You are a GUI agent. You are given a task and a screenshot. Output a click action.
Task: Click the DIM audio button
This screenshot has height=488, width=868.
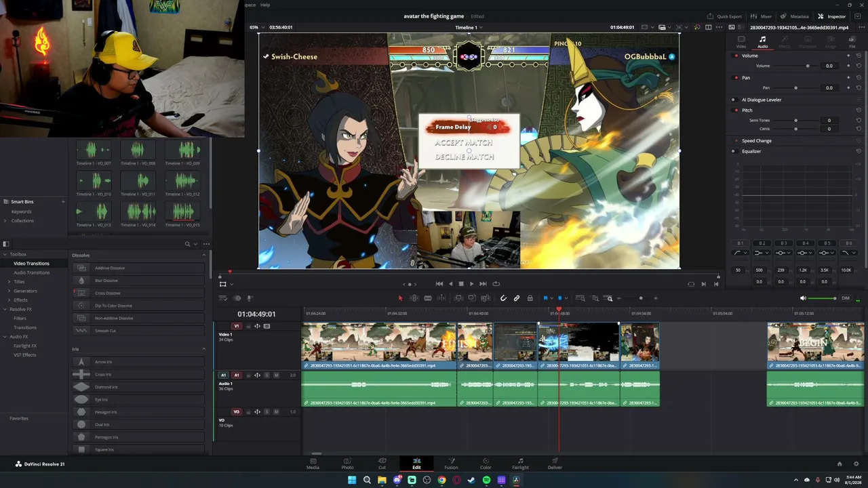(845, 298)
